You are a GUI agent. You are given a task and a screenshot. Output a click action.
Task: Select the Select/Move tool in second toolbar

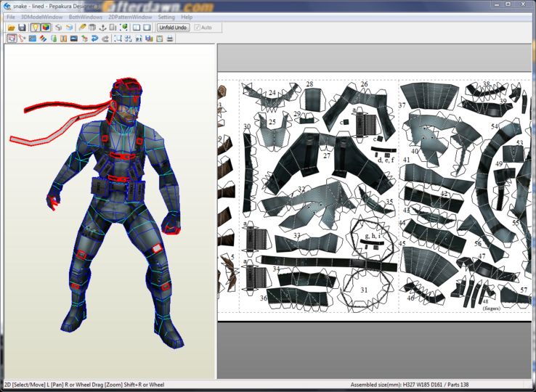(12, 38)
